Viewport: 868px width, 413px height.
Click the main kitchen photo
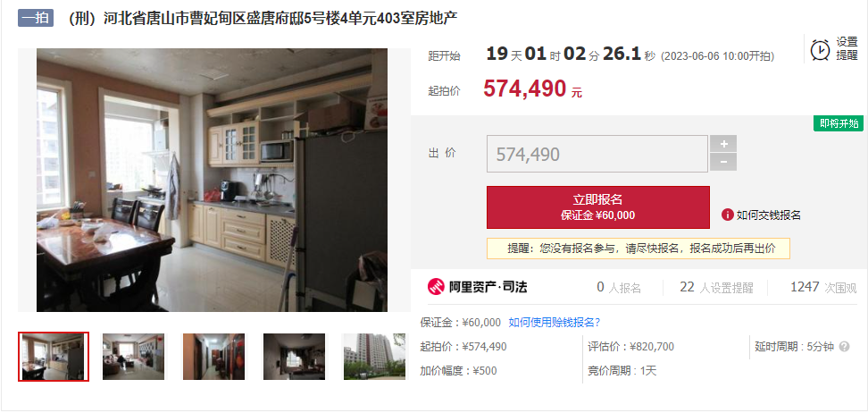click(212, 181)
